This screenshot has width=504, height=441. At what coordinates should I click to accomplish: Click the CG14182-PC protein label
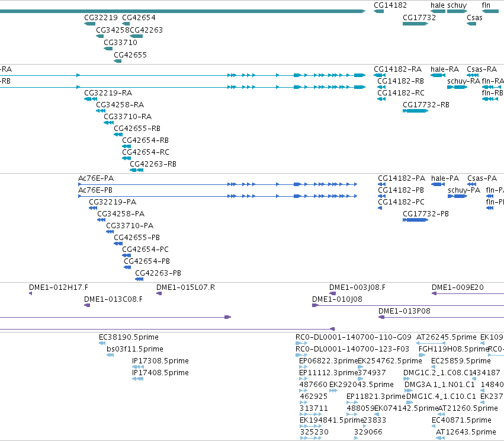click(401, 202)
